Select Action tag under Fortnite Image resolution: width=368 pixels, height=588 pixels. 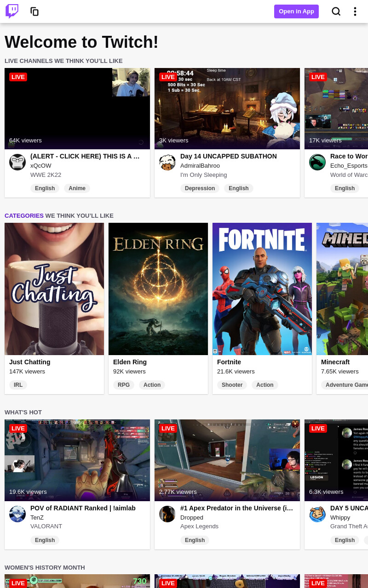265,385
